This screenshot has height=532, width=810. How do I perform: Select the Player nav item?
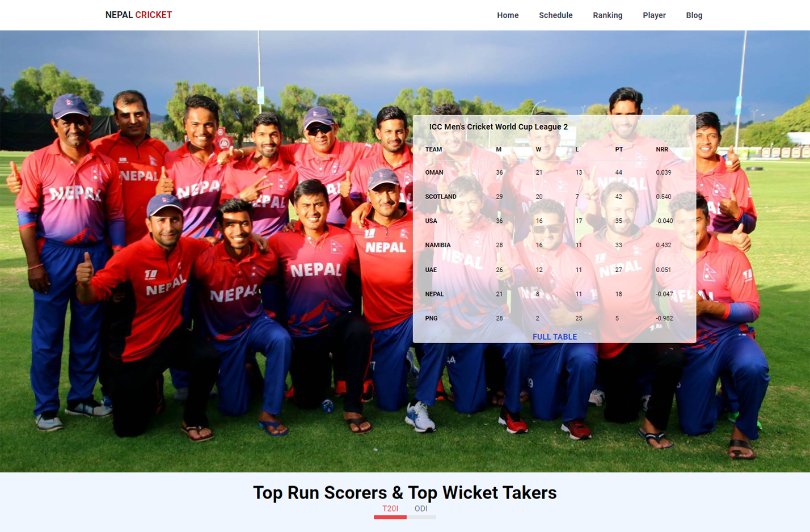[x=654, y=15]
